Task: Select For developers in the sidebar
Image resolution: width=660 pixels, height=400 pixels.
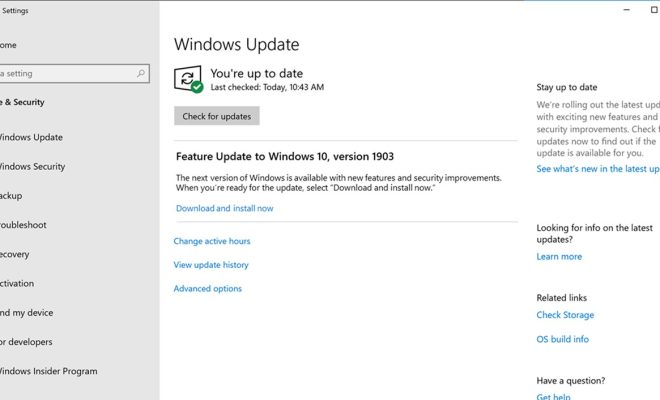Action: (x=26, y=342)
